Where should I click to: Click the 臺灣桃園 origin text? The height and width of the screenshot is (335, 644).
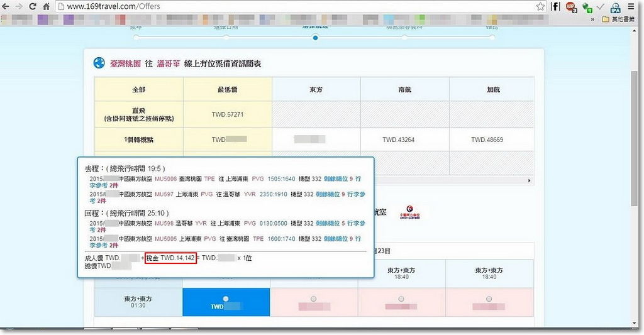tap(125, 63)
